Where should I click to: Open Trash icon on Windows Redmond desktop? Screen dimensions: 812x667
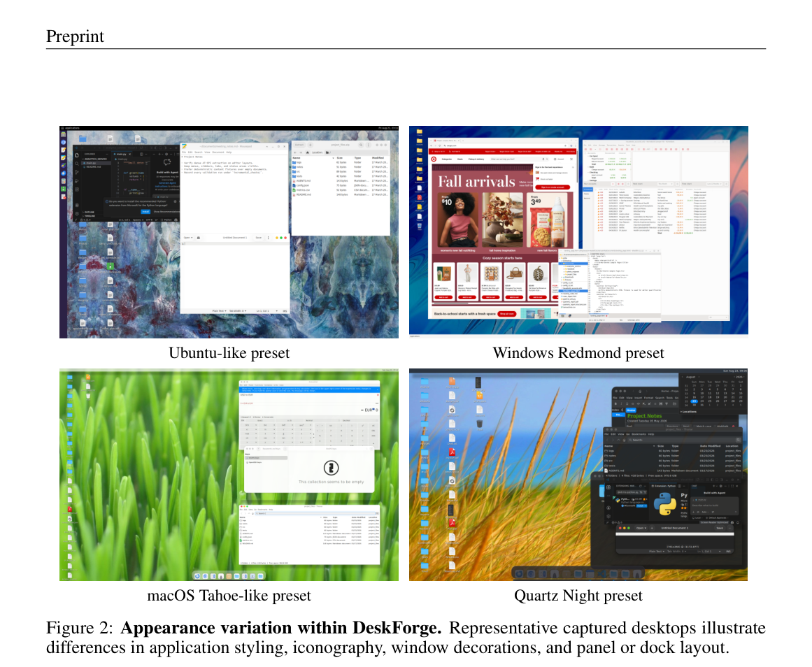pos(420,226)
